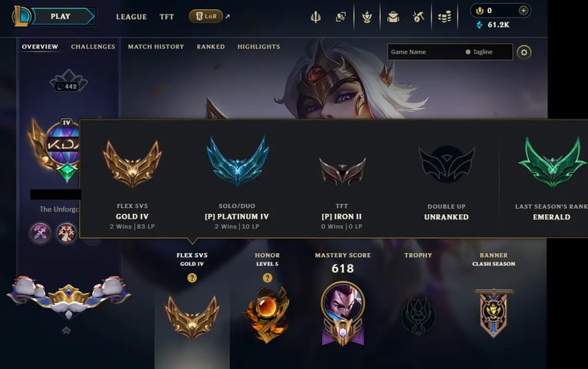Expand the double chevron below the crest
The height and width of the screenshot is (369, 588).
(x=66, y=331)
